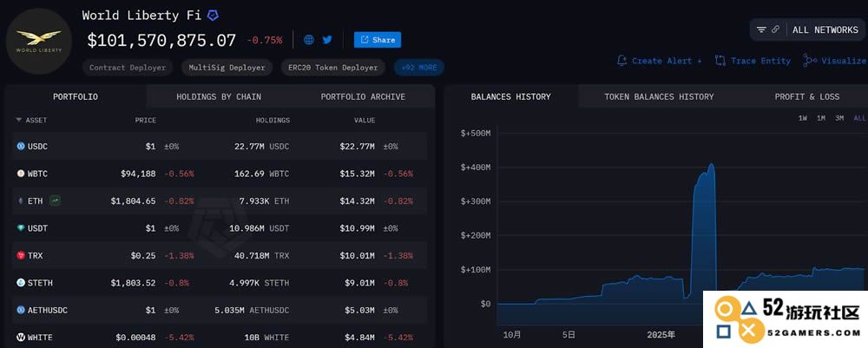Switch to PORTFOLIO ARCHIVE tab
868x348 pixels.
(363, 97)
